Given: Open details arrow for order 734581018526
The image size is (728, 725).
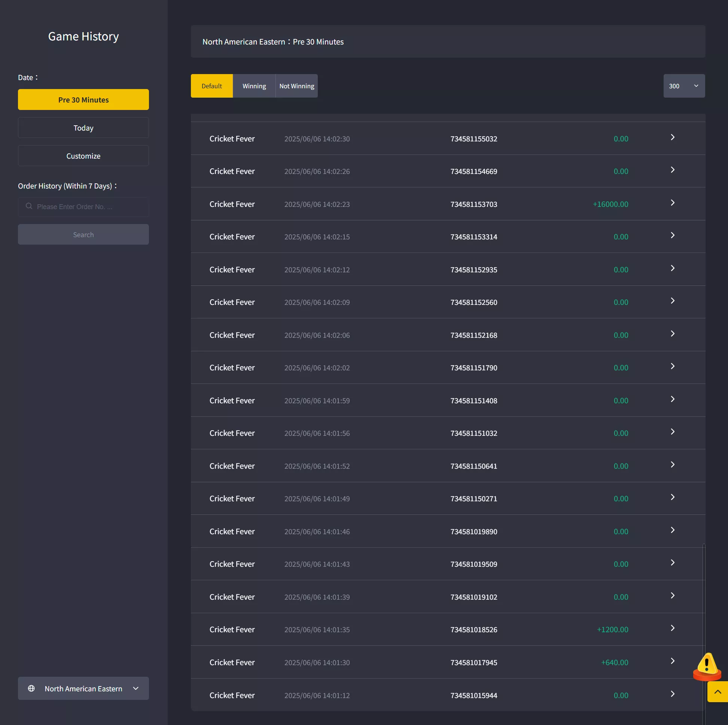Looking at the screenshot, I should (x=673, y=628).
